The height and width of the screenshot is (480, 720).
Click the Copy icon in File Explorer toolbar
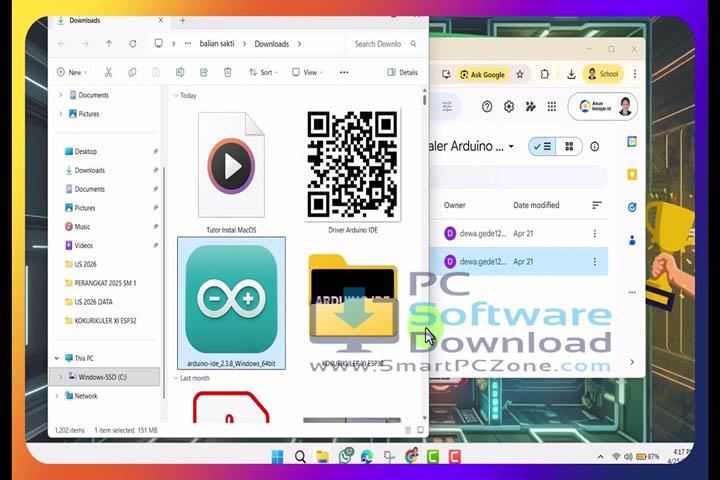[x=132, y=72]
